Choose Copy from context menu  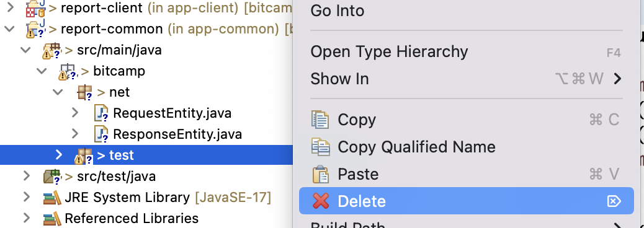466,120
